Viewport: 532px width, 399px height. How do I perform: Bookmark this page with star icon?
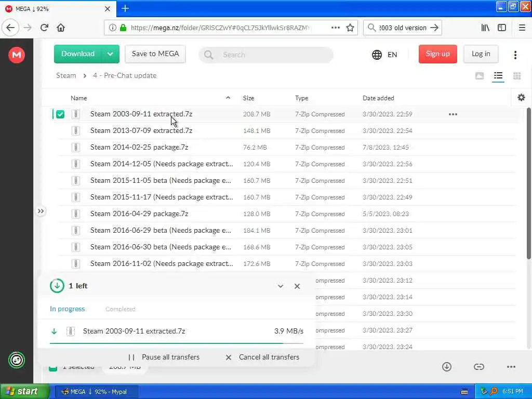click(x=350, y=28)
